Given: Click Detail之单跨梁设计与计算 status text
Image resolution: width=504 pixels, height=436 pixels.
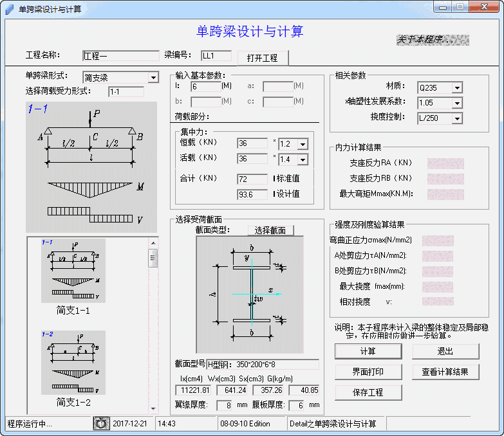Looking at the screenshot, I should point(333,424).
